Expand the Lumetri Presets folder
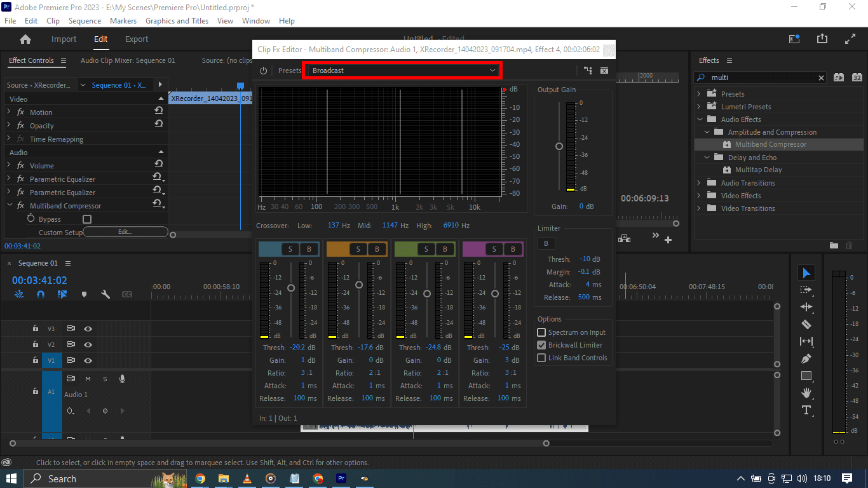 (x=700, y=106)
